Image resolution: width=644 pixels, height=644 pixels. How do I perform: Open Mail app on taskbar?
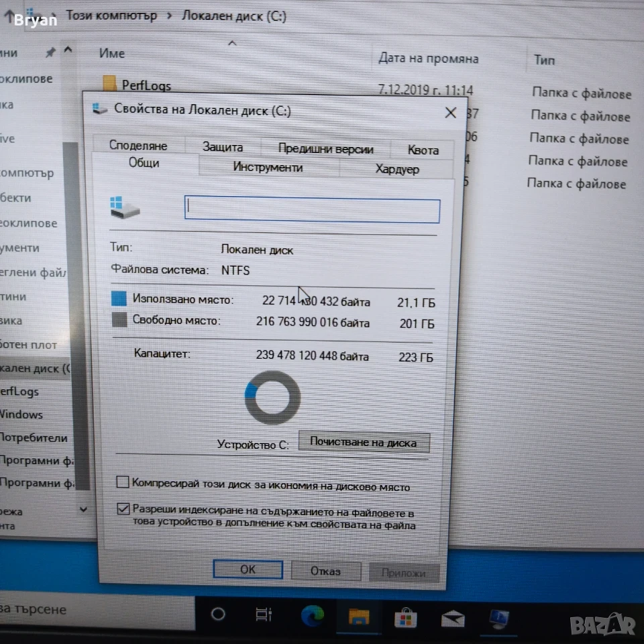point(453,619)
